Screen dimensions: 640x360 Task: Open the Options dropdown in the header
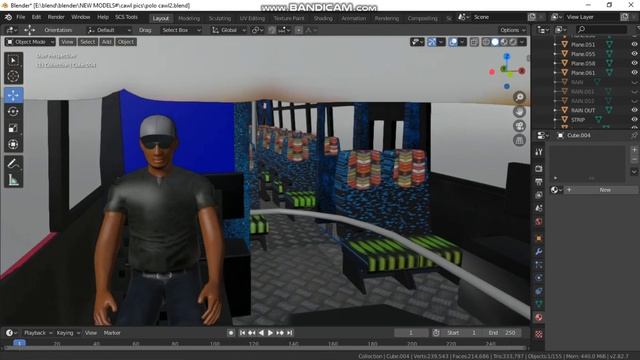coord(513,30)
